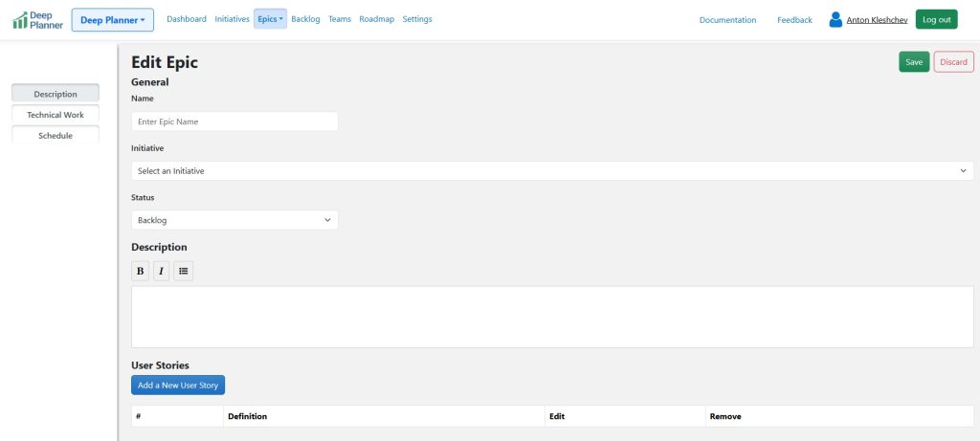Open the Deep Planner project dropdown

[113, 20]
